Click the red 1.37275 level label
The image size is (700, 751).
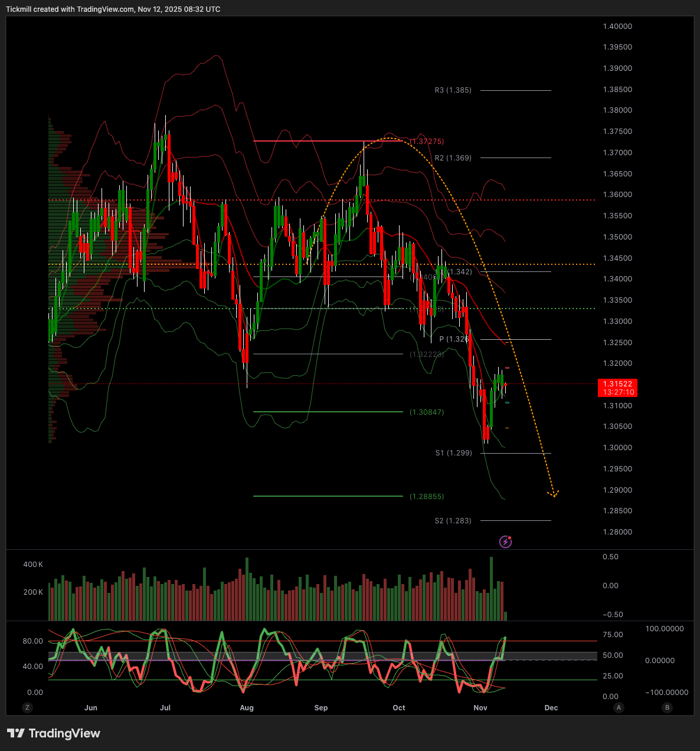point(427,142)
